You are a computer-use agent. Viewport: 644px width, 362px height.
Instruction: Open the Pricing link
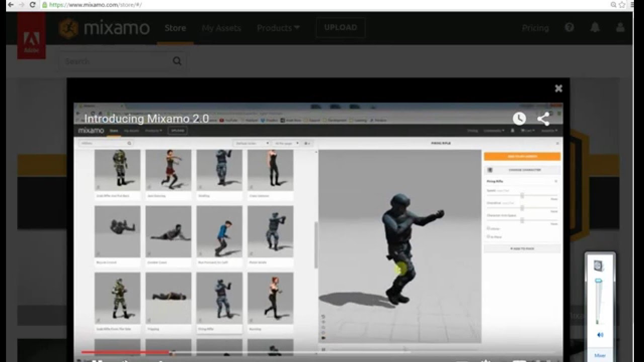[x=535, y=28]
